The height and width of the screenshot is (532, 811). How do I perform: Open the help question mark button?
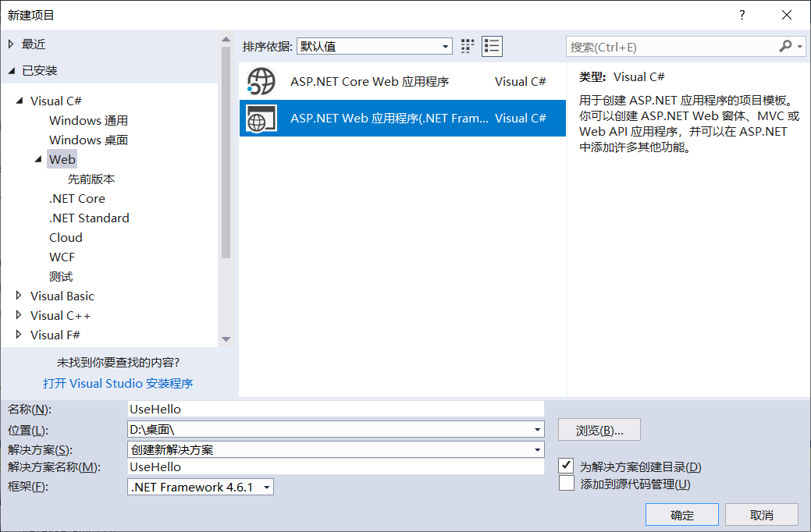(x=742, y=15)
